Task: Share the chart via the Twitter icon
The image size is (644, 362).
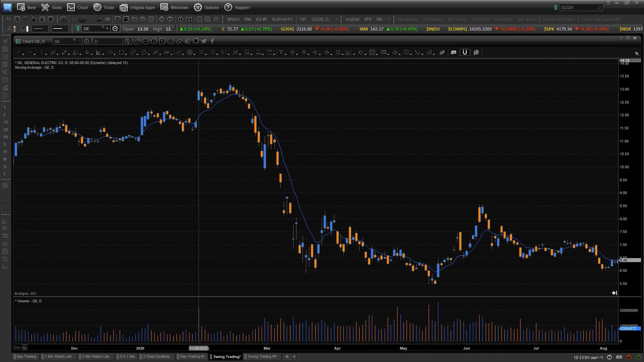Action: point(204,41)
